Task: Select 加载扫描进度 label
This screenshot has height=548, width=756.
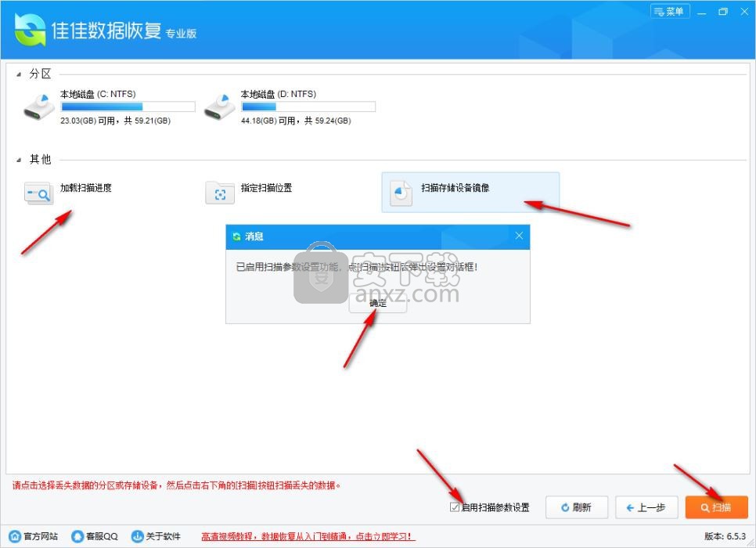Action: pyautogui.click(x=86, y=188)
